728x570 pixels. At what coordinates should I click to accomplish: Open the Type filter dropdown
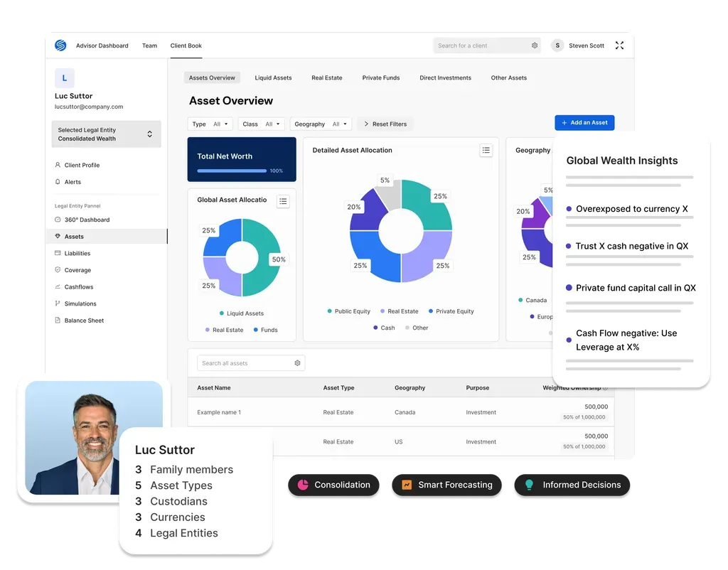pyautogui.click(x=210, y=124)
